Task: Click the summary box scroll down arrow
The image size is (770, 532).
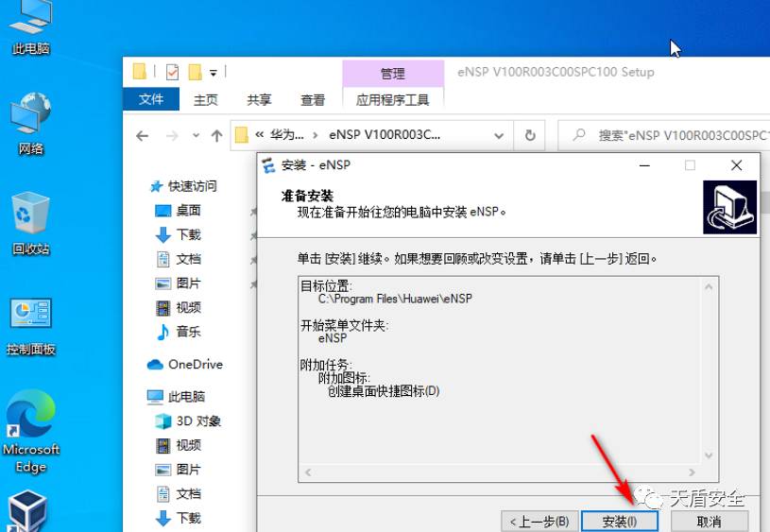Action: (x=709, y=455)
